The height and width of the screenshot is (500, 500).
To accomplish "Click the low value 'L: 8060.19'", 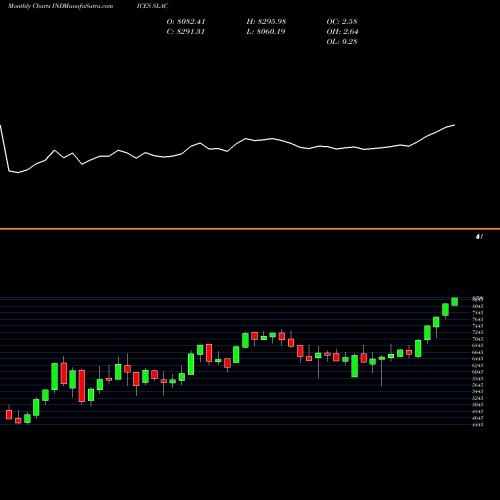I will (x=266, y=32).
